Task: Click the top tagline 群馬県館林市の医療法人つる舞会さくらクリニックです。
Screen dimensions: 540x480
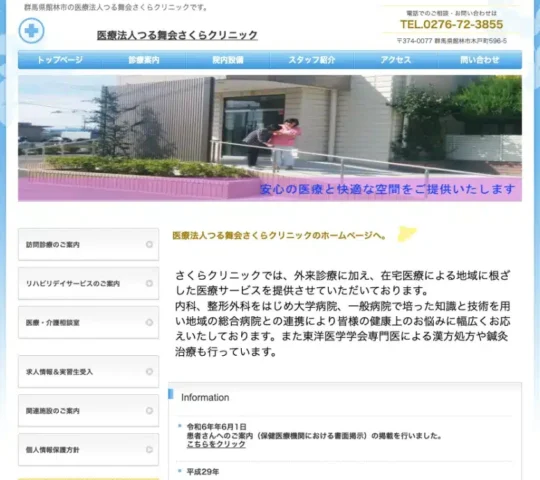Action: click(116, 7)
